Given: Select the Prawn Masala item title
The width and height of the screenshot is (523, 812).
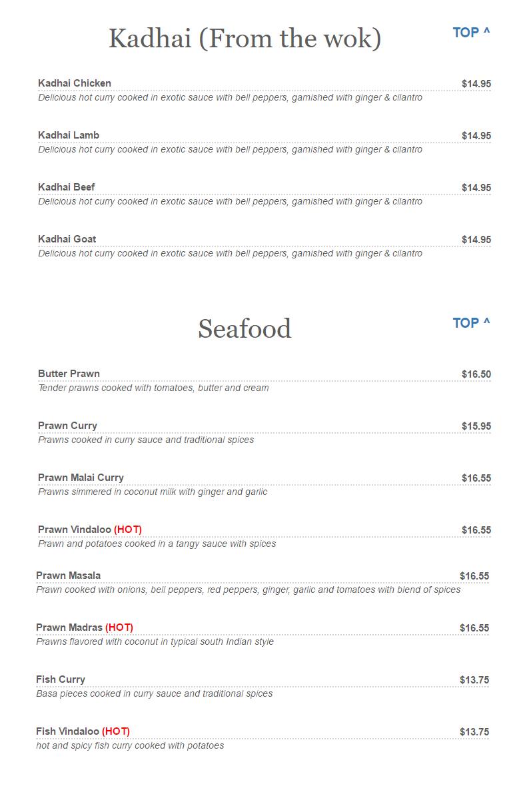Looking at the screenshot, I should (x=69, y=576).
